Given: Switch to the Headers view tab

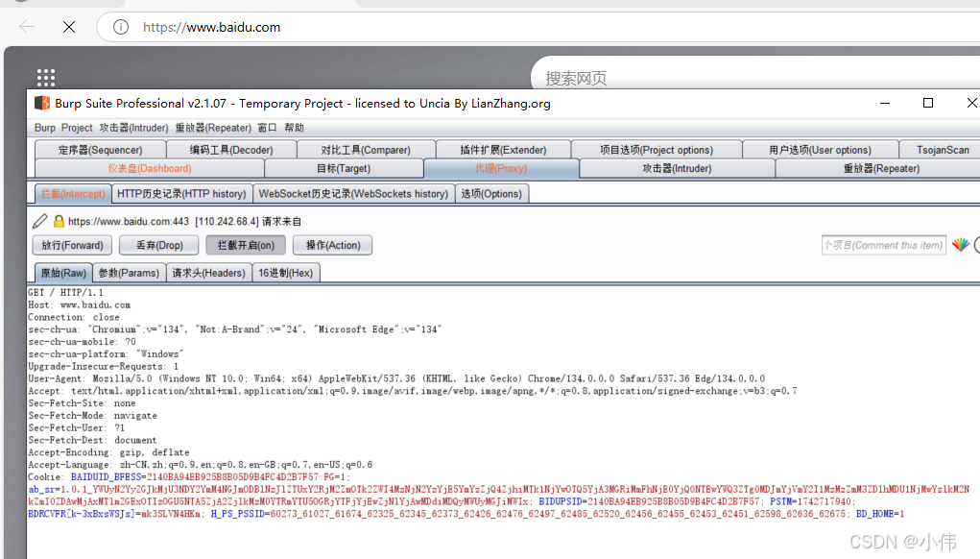Looking at the screenshot, I should point(208,273).
